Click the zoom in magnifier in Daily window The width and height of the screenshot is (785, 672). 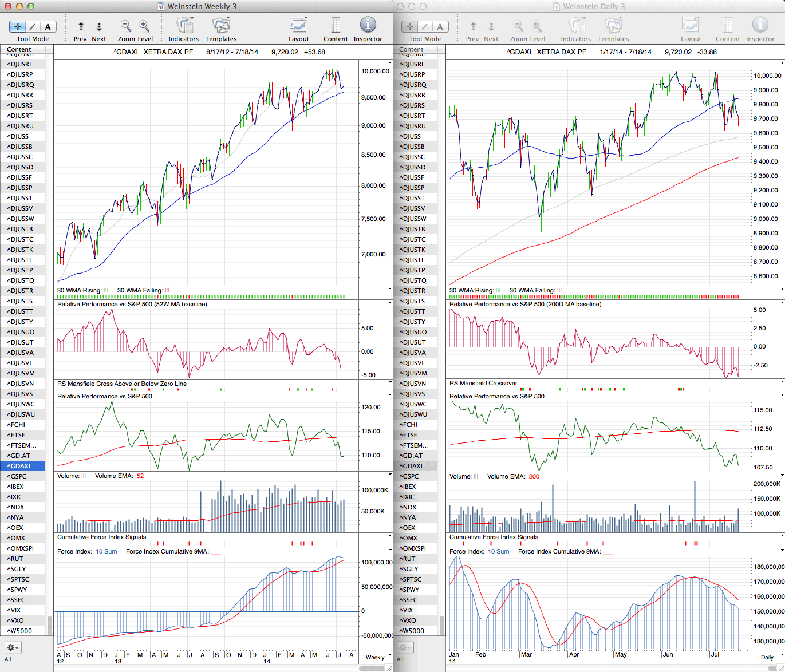tap(537, 26)
